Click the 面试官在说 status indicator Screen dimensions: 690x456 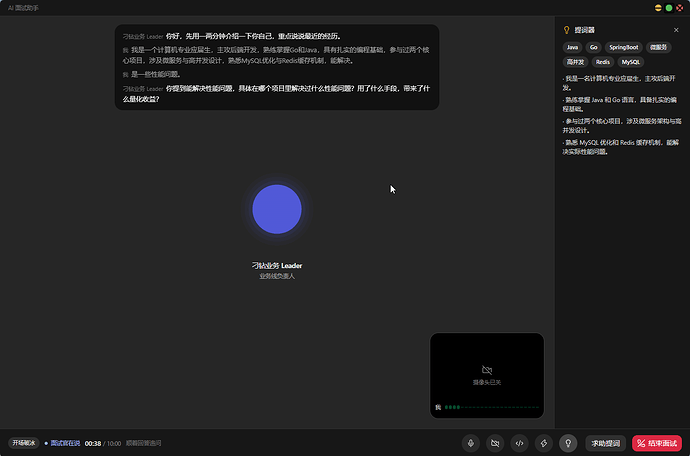coord(62,443)
